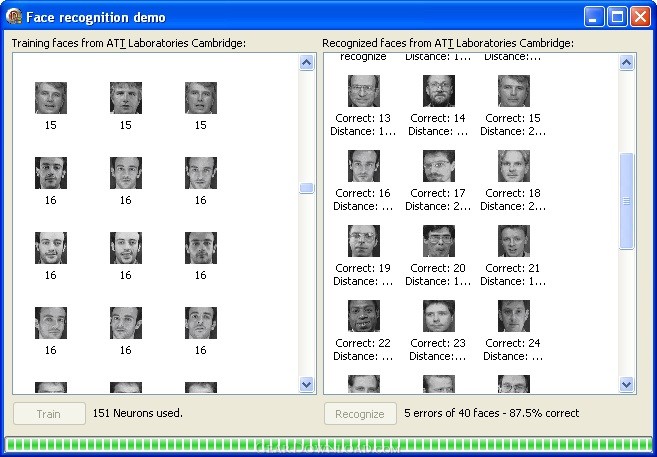The height and width of the screenshot is (457, 657).
Task: Click the scroll thumb of the training faces list
Action: tap(307, 188)
